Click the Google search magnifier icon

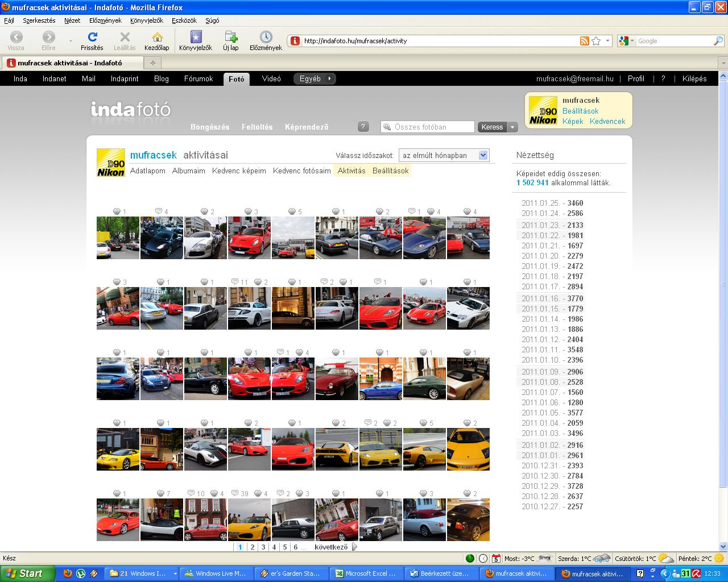[718, 41]
